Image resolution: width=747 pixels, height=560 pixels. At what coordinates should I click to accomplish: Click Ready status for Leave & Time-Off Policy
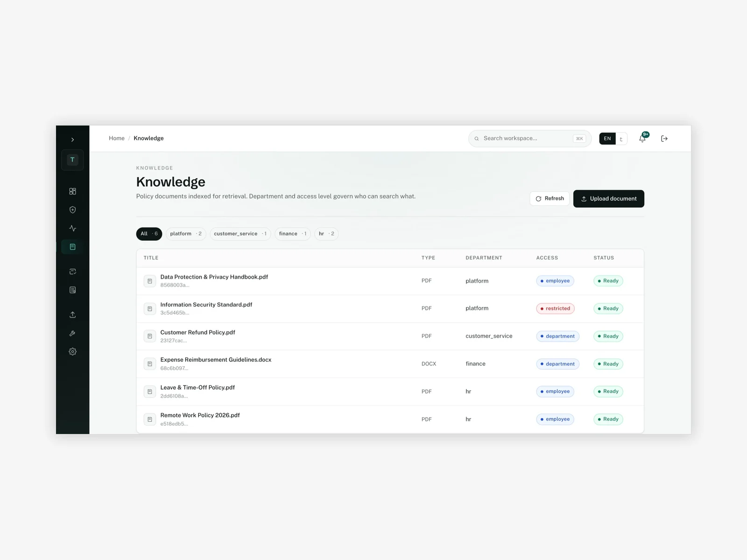pyautogui.click(x=608, y=392)
